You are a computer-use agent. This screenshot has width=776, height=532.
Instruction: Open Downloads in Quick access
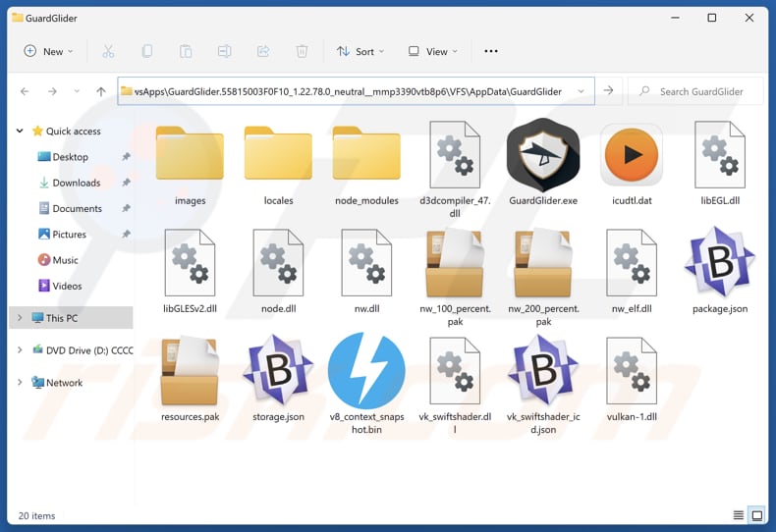tap(76, 183)
